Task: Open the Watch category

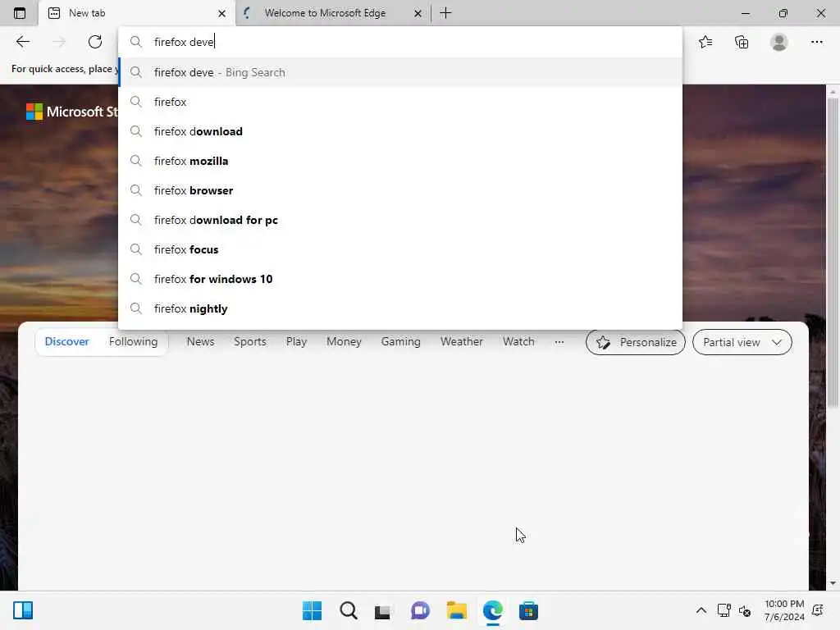Action: tap(518, 342)
